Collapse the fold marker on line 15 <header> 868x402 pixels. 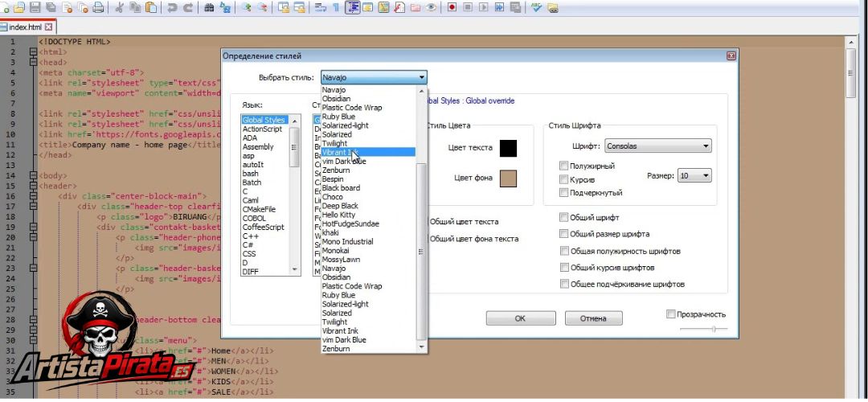pyautogui.click(x=33, y=186)
